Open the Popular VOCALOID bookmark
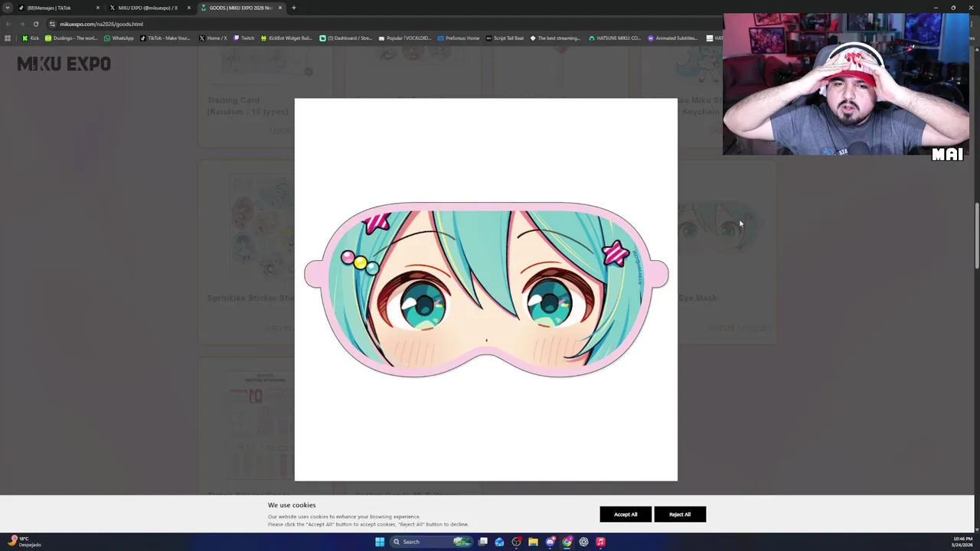Screen dimensions: 980x551 [x=405, y=38]
